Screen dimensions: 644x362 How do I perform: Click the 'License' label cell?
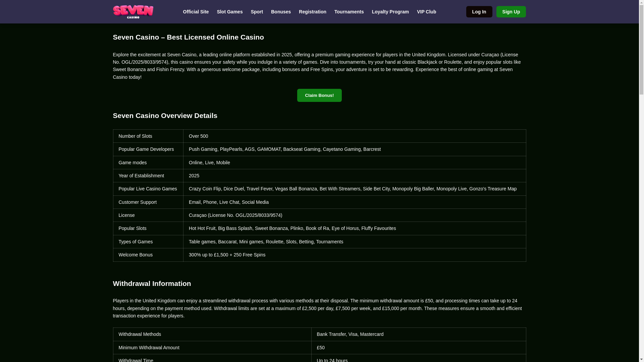pyautogui.click(x=148, y=215)
